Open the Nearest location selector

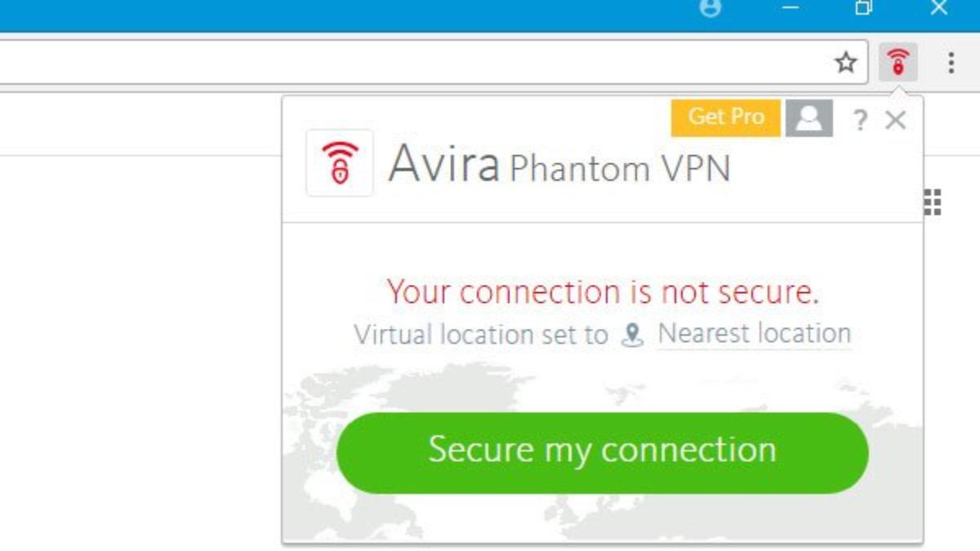pos(754,334)
